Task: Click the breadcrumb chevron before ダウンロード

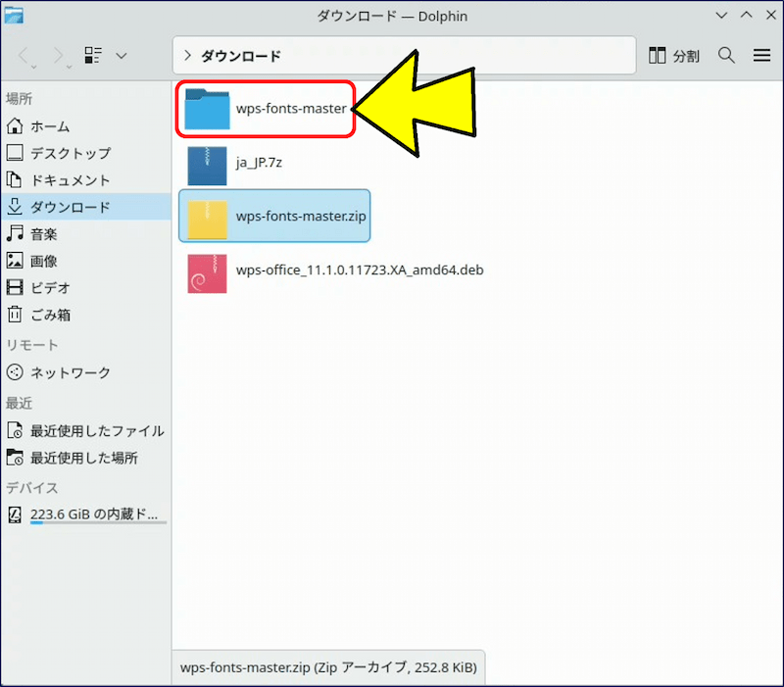Action: coord(187,56)
